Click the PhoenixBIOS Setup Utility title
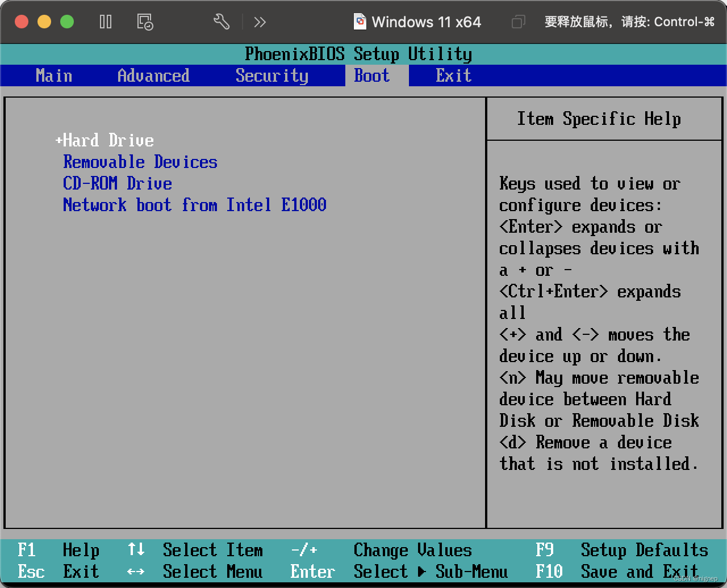The image size is (727, 588). pos(358,54)
